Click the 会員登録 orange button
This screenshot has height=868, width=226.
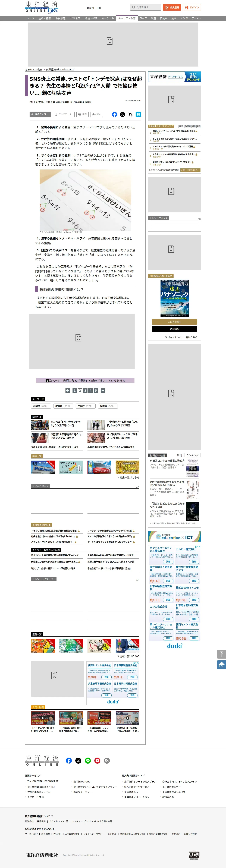tap(172, 7)
